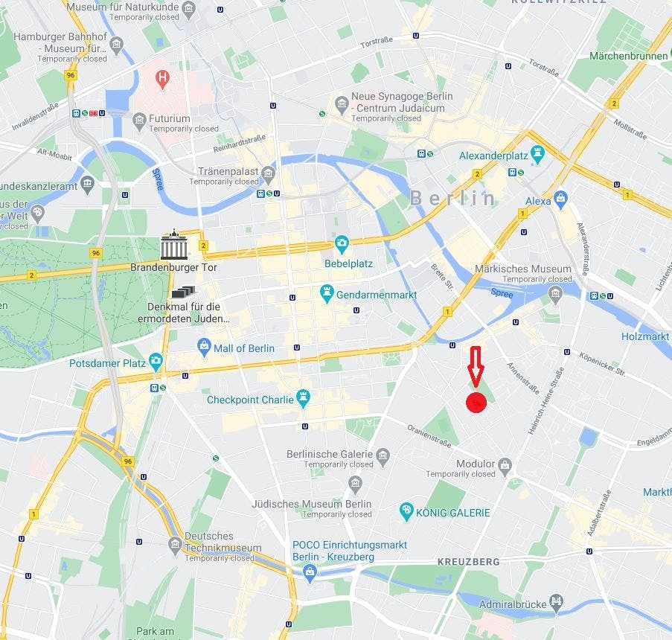
Task: Open the Checkpoint Charlie attraction pin
Action: click(x=304, y=398)
